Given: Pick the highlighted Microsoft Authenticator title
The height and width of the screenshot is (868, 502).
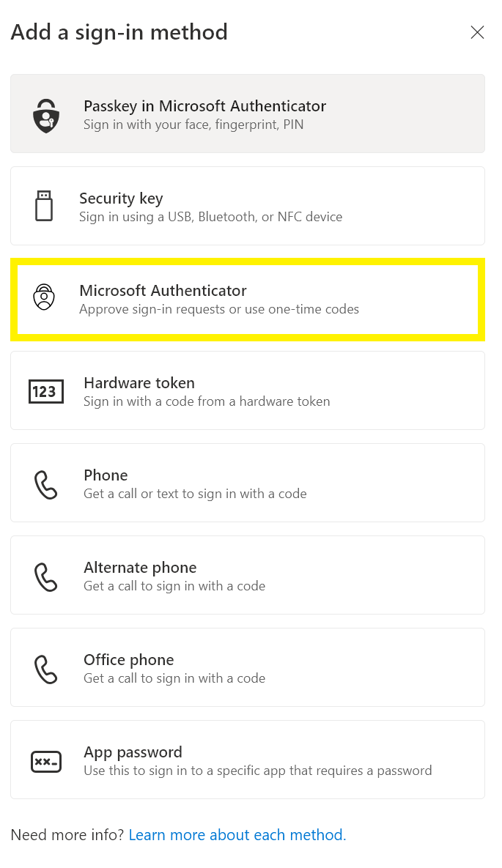Looking at the screenshot, I should click(x=163, y=291).
